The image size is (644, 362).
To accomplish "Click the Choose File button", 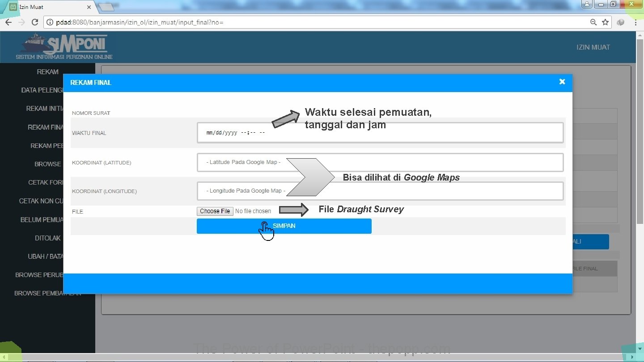I will (x=215, y=211).
